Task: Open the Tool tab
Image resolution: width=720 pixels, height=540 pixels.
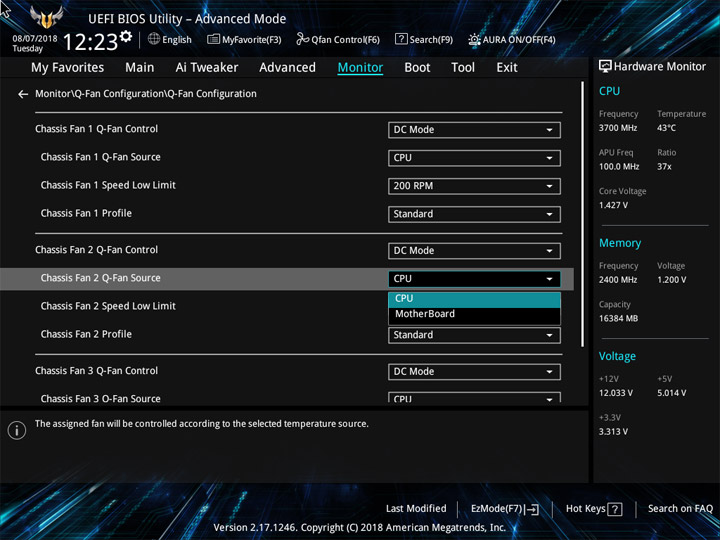Action: pos(463,68)
